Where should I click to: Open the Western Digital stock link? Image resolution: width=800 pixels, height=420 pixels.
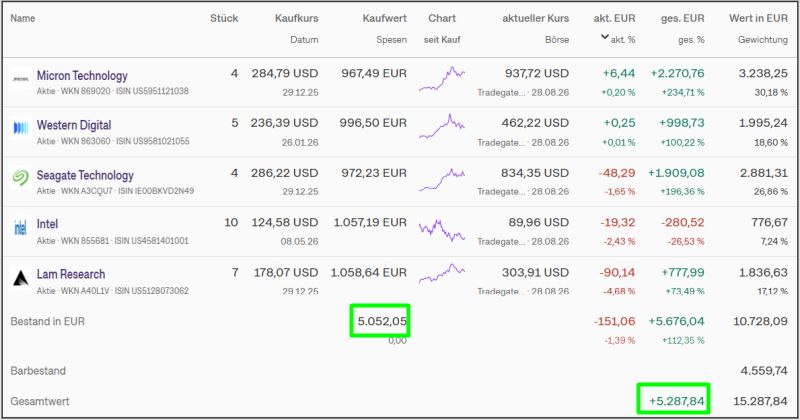(74, 125)
